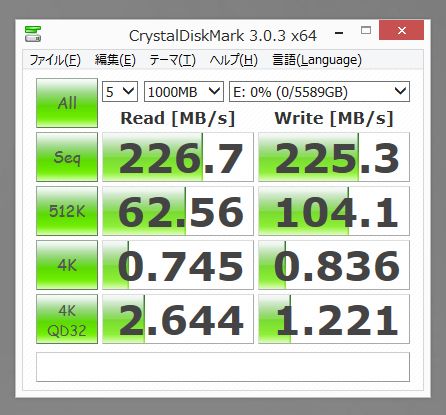Select the Seq read result 226.7
The image size is (446, 415).
(178, 157)
